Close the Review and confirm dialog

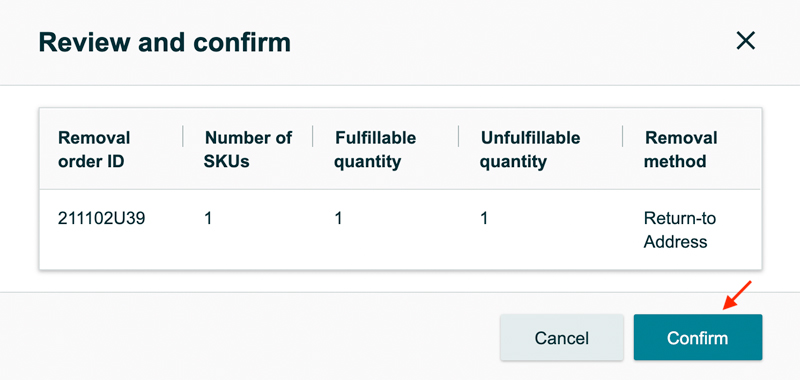click(745, 41)
